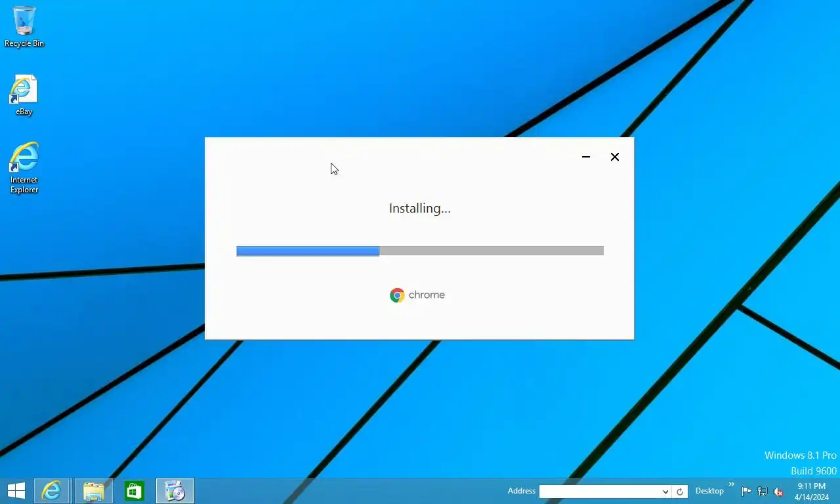The height and width of the screenshot is (504, 840).
Task: Open the Recycle Bin desktop icon
Action: coord(24,27)
